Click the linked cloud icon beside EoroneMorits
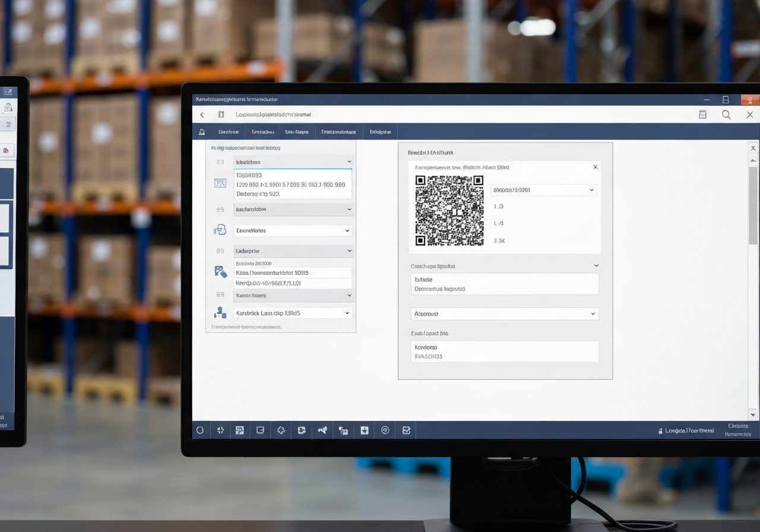 (220, 230)
